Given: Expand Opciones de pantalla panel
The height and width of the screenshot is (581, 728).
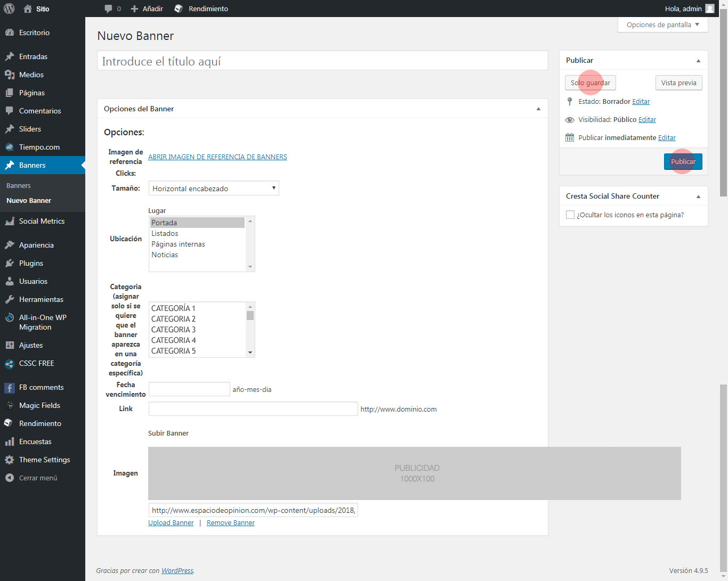Looking at the screenshot, I should click(662, 24).
